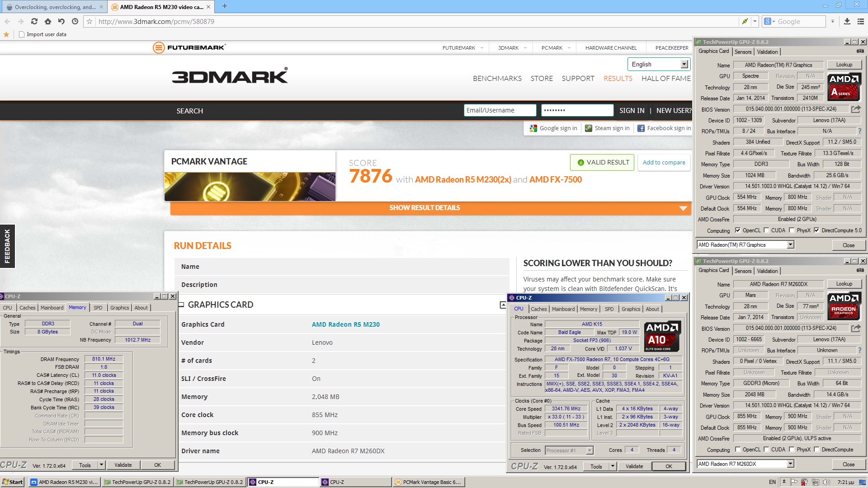Image resolution: width=868 pixels, height=488 pixels.
Task: Open PCMark Vantage Basic taskbar item
Action: tap(428, 482)
